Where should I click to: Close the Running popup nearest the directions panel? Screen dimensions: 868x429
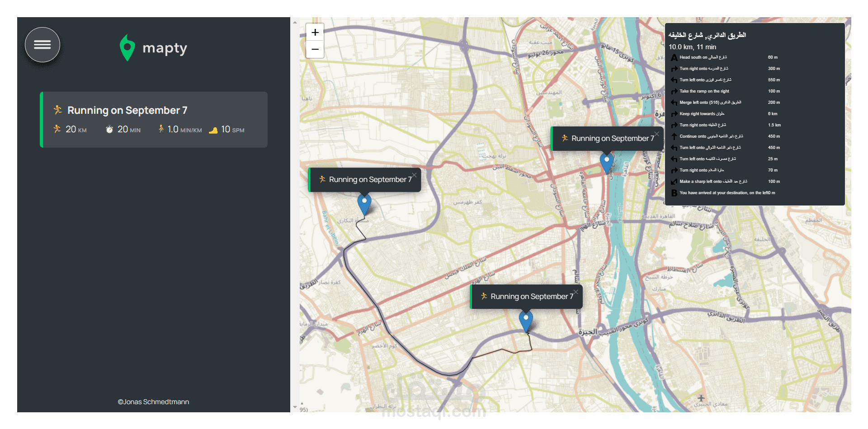(x=656, y=134)
